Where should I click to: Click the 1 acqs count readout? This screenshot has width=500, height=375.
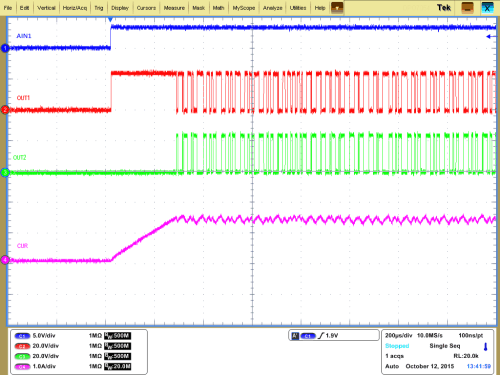395,356
